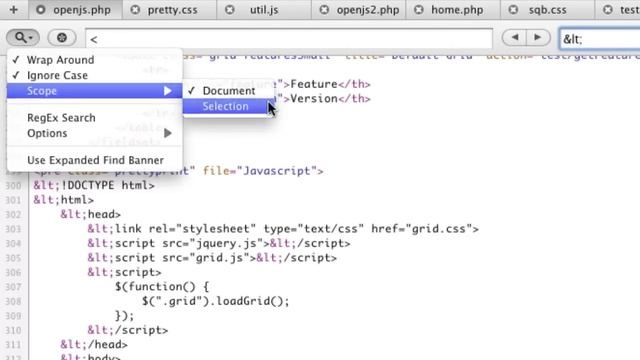This screenshot has width=640, height=360.
Task: Open the Scope submenu
Action: pos(95,91)
